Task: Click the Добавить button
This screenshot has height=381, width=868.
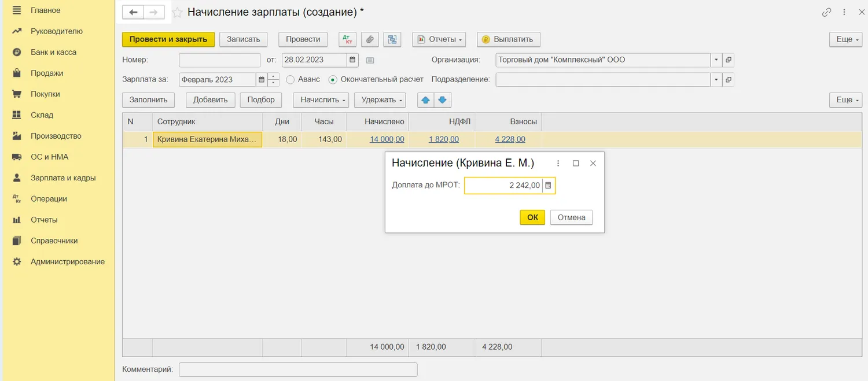Action: (x=211, y=99)
